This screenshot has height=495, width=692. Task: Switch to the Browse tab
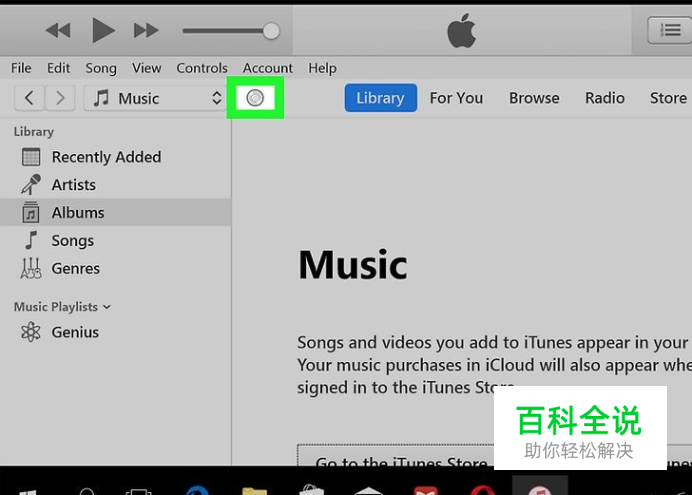coord(534,98)
